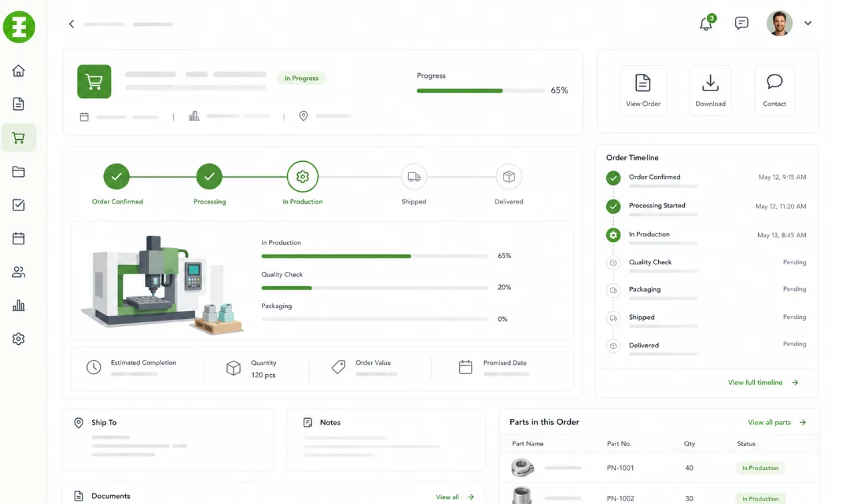Click In Production badge for PN-1001

click(760, 468)
